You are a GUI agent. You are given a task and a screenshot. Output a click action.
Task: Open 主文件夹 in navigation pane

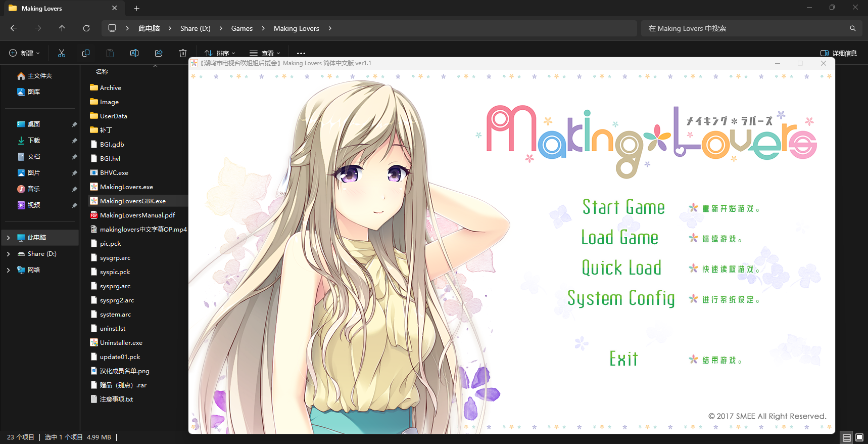pyautogui.click(x=40, y=75)
